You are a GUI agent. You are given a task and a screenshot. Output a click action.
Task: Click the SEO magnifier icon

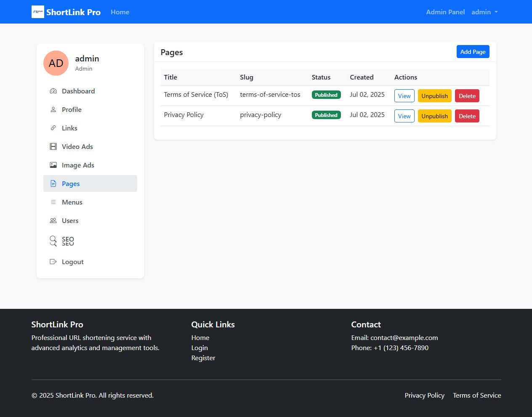(53, 241)
